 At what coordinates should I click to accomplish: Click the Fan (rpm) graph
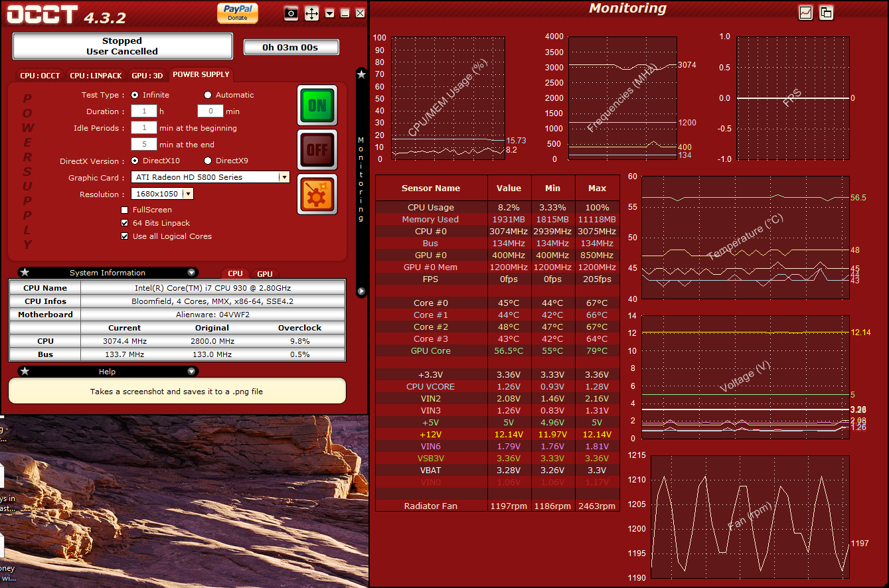[750, 516]
